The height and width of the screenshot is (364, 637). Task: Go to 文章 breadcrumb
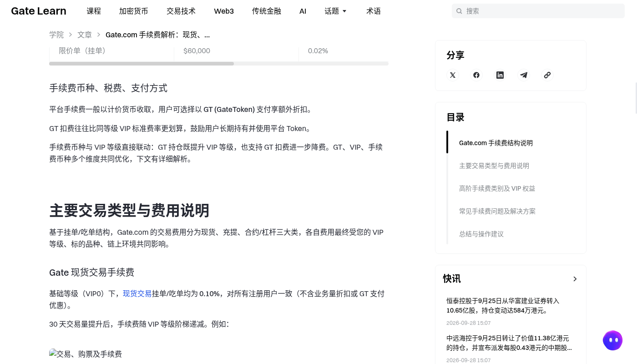click(85, 35)
